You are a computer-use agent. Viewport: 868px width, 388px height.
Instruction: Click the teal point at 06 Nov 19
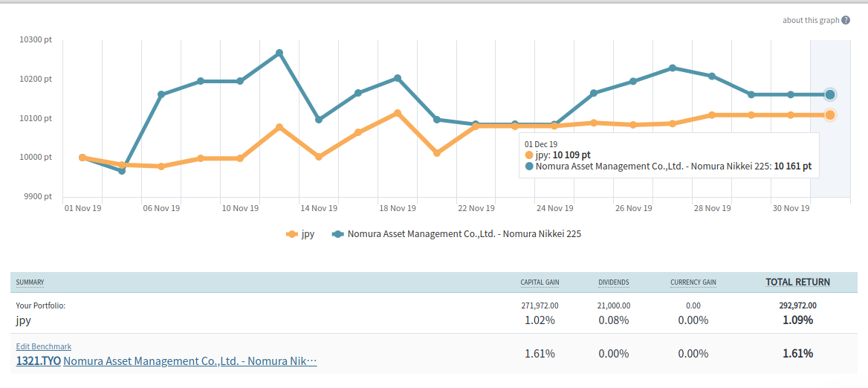pos(161,94)
